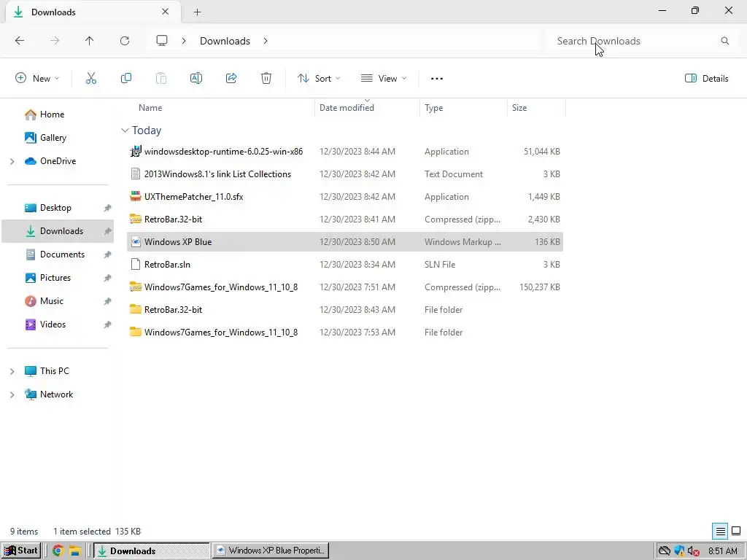The width and height of the screenshot is (747, 560).
Task: Select RetroBar.32-bit File folder row
Action: [x=345, y=309]
